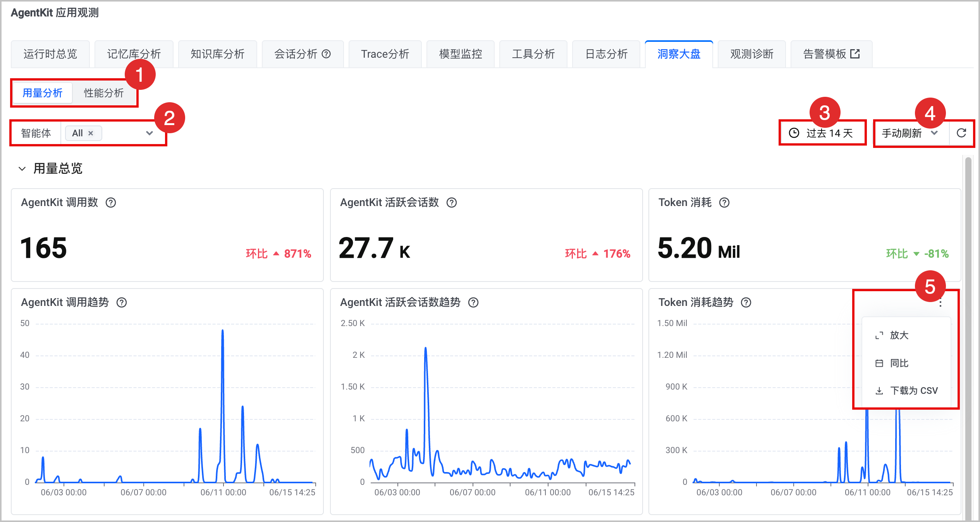Click the vertical scrollbar on the right
Image resolution: width=980 pixels, height=522 pixels.
968,337
